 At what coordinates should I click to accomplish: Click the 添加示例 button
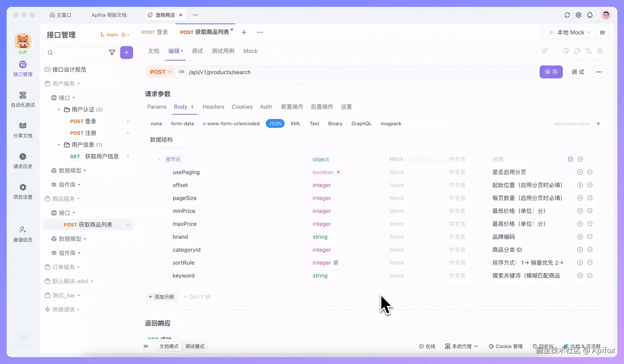coord(161,297)
